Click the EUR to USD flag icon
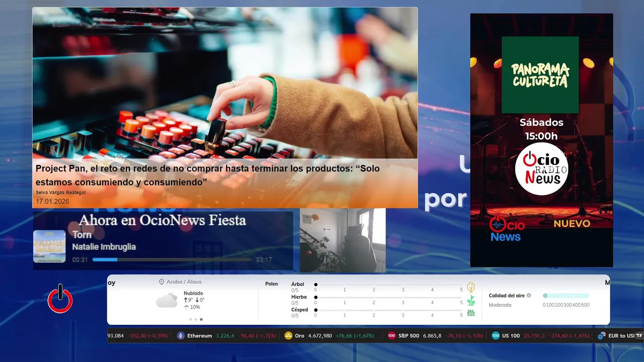644x362 pixels. 601,336
